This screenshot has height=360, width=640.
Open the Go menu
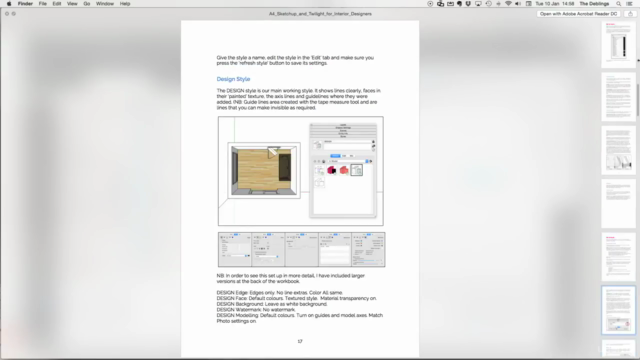click(87, 4)
